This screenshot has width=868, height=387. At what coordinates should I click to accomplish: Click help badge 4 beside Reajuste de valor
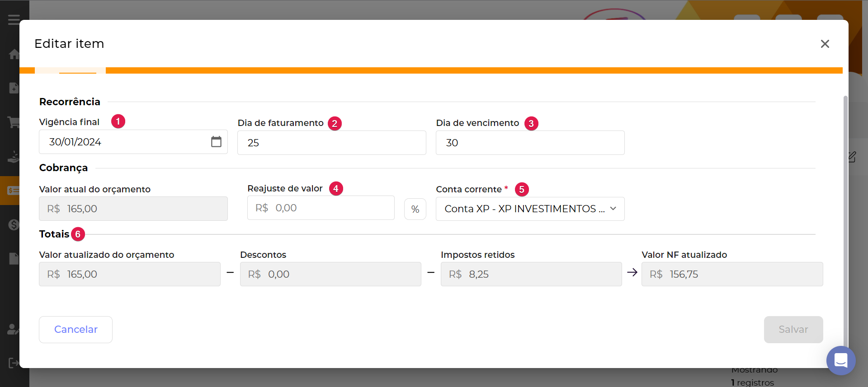(336, 188)
